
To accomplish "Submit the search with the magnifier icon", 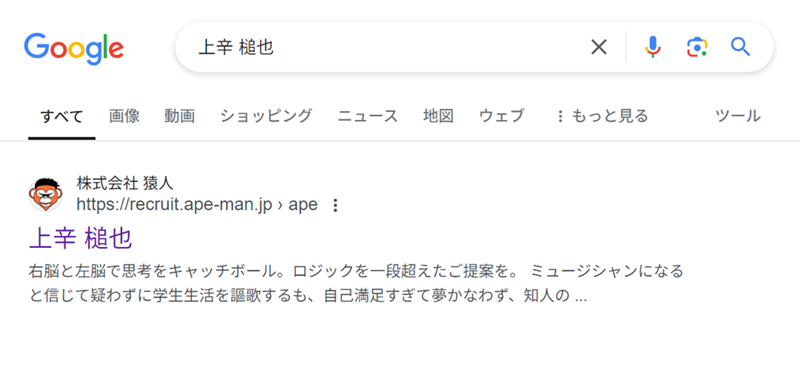I will [x=740, y=47].
